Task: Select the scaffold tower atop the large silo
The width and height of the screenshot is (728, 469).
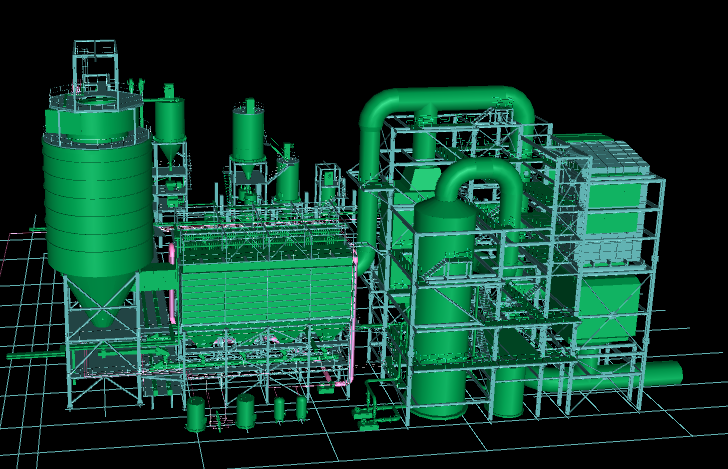Action: click(97, 66)
